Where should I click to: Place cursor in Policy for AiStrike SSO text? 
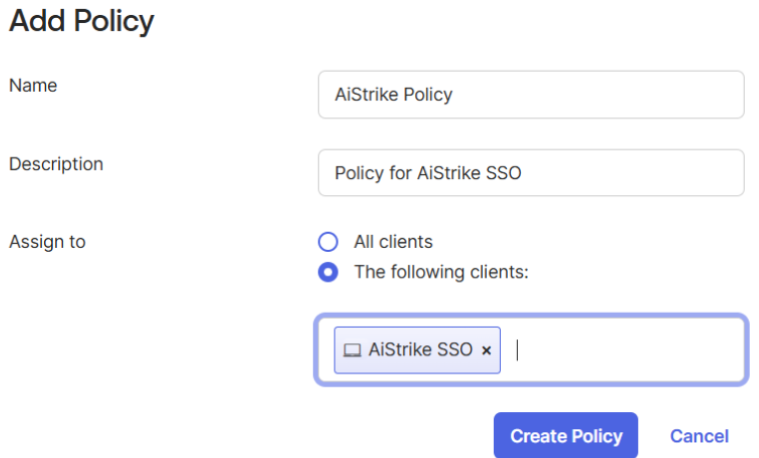(x=428, y=173)
